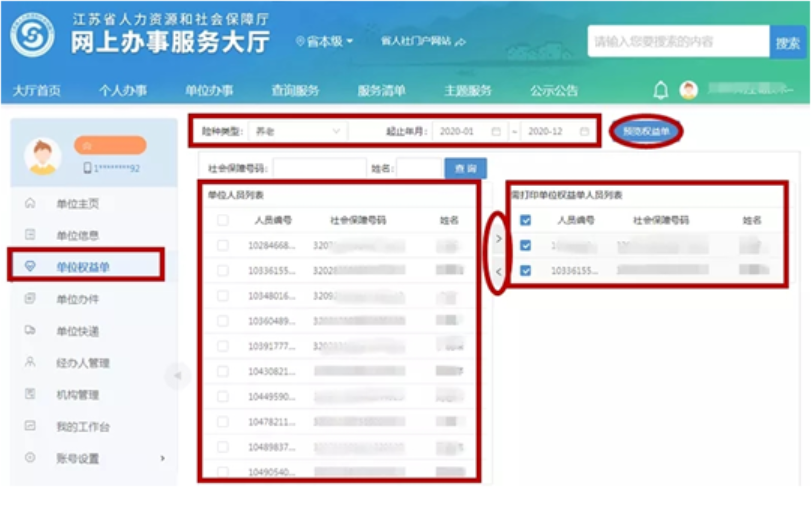Screen dimensions: 811x513
Task: Check the row 10489837 checkbox
Action: [222, 447]
